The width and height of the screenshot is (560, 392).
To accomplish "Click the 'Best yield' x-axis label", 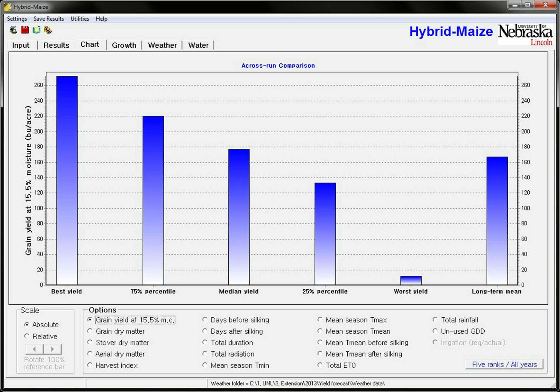I will point(67,291).
